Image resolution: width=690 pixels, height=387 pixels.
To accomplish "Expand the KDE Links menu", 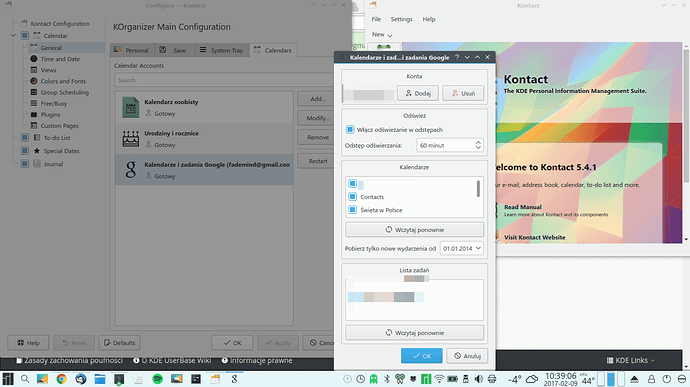I will tap(630, 360).
